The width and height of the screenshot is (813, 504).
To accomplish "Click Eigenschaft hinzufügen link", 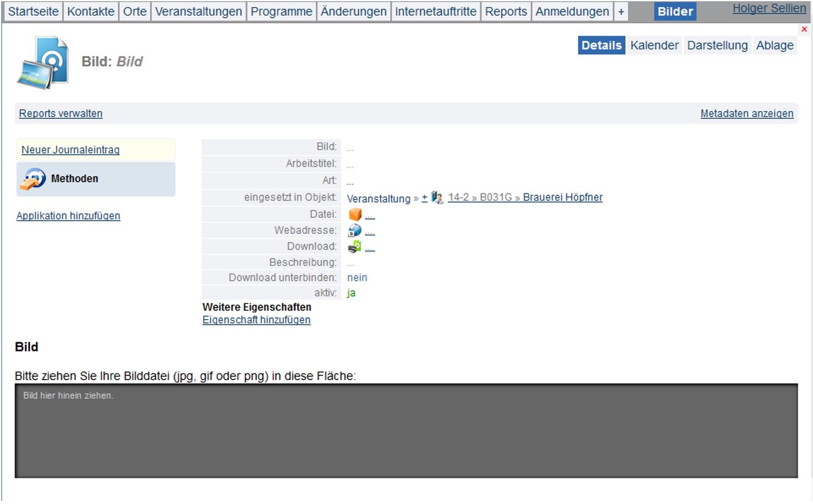I will coord(256,320).
